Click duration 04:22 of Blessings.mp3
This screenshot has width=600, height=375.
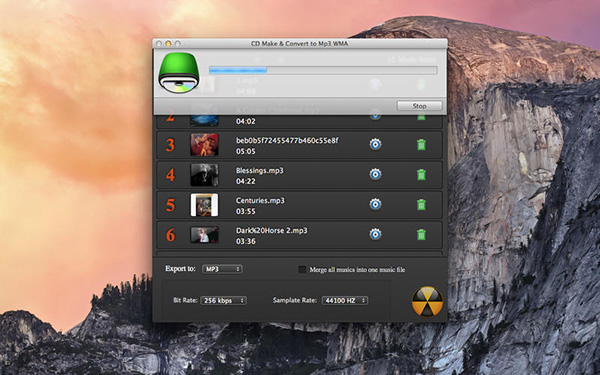click(246, 181)
